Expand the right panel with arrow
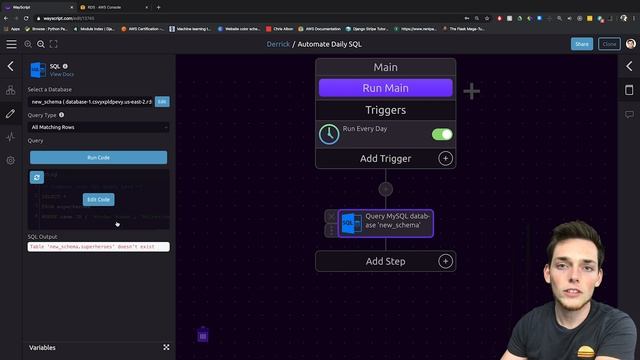640x360 pixels. pyautogui.click(x=629, y=66)
